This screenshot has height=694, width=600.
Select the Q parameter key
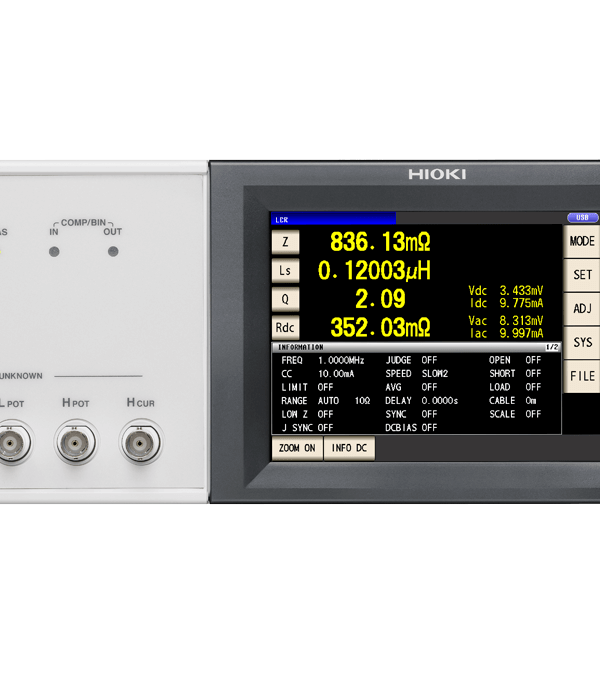pyautogui.click(x=285, y=299)
